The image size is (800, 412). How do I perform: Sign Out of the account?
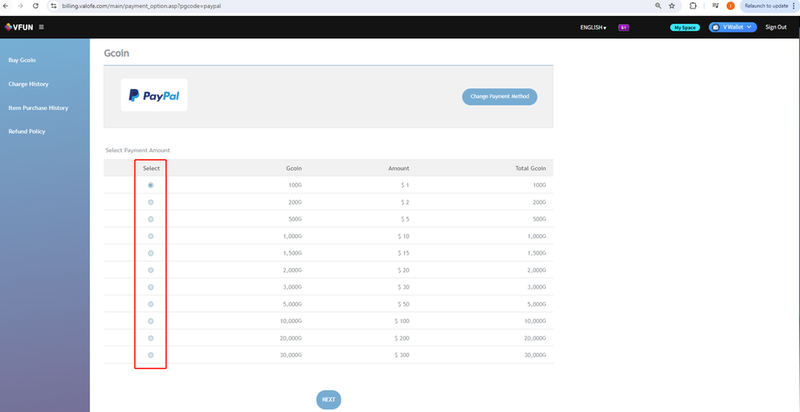[x=776, y=27]
